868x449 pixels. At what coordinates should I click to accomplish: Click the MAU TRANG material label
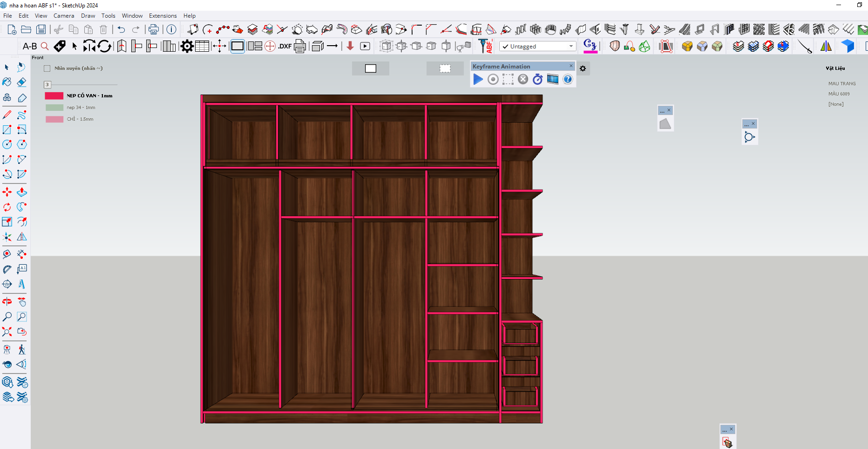tap(841, 84)
